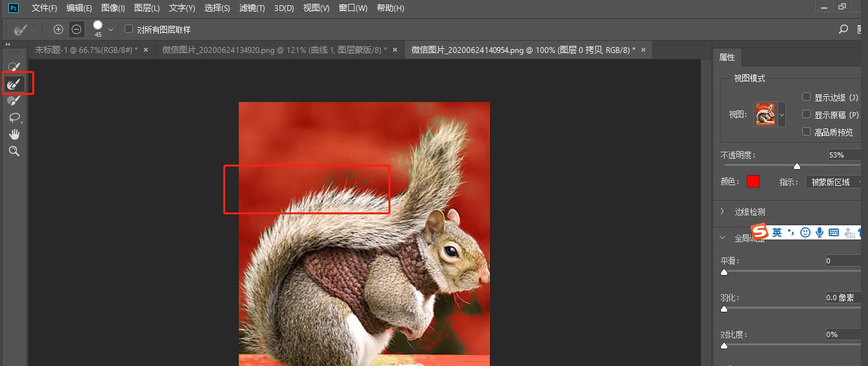Click the Photoshop Ps logo icon
Image resolution: width=868 pixels, height=366 pixels.
pos(14,8)
